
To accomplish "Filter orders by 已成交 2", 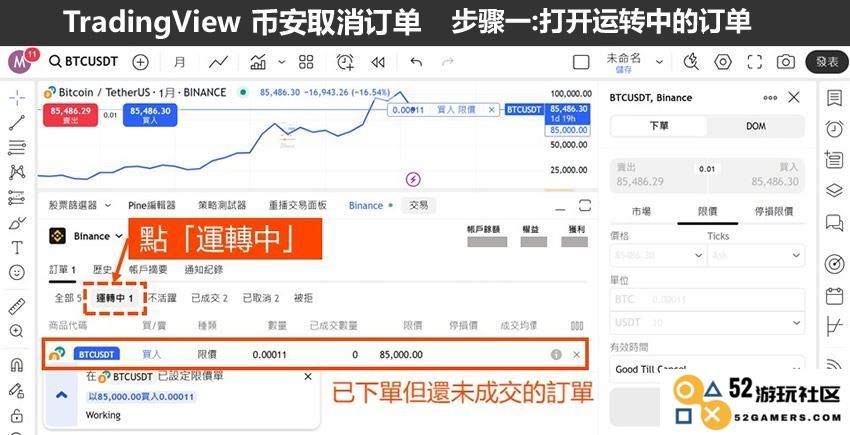I will point(209,298).
